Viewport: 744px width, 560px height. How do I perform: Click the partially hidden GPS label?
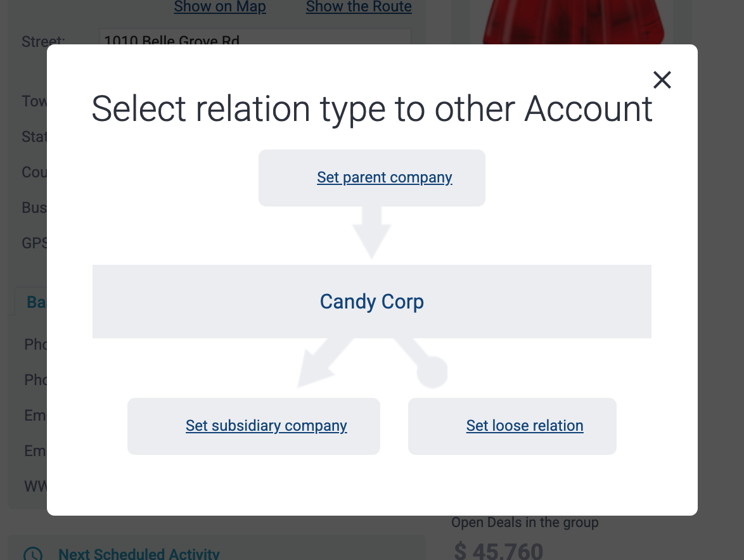tap(34, 243)
